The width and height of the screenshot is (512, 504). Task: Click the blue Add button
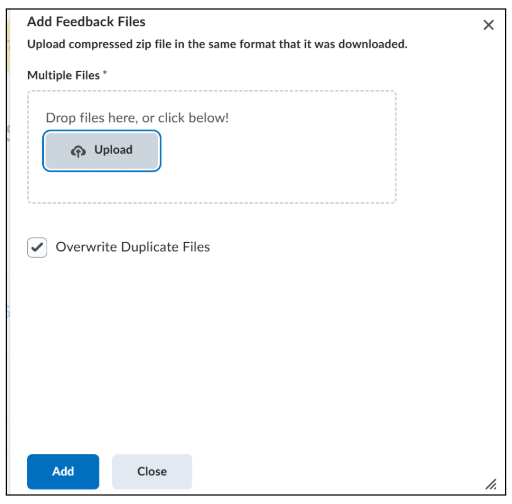[x=63, y=471]
